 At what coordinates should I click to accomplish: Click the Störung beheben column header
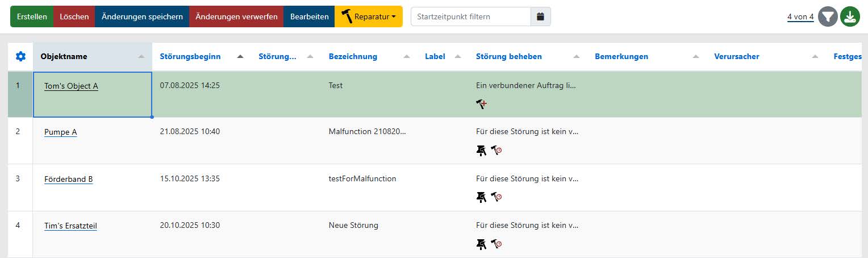tap(508, 56)
